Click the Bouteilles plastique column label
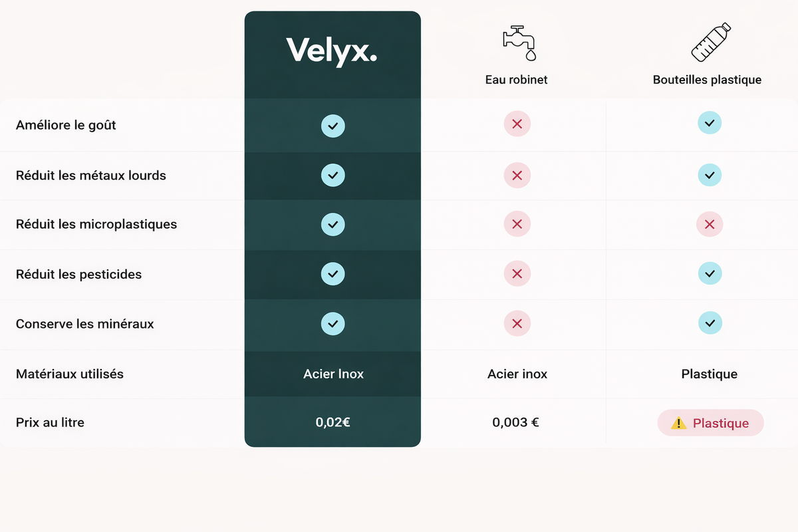 click(x=707, y=80)
